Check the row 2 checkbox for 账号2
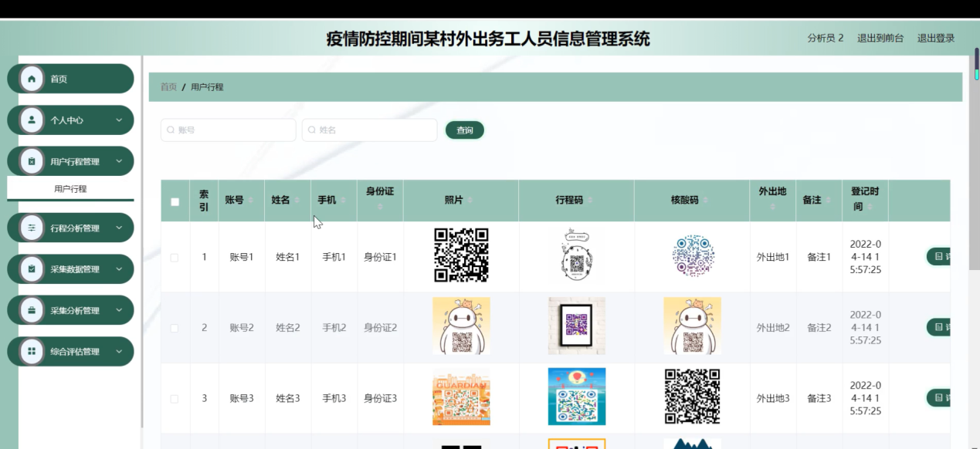The width and height of the screenshot is (980, 449). tap(175, 328)
